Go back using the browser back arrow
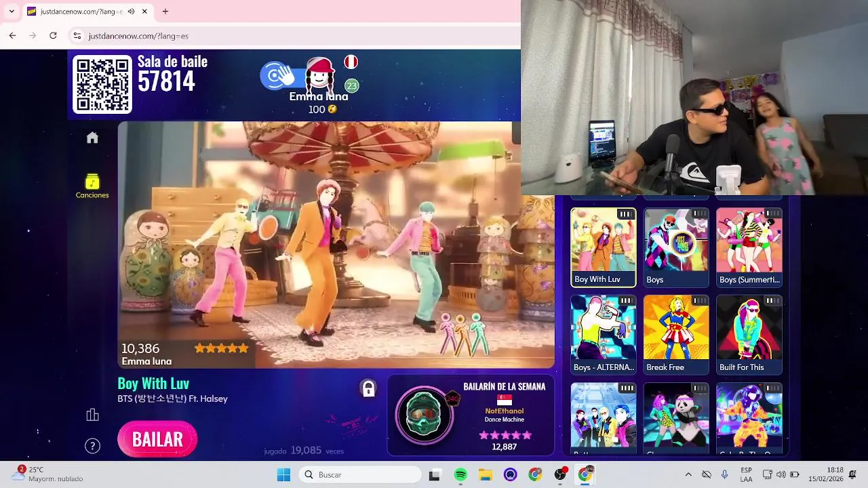 click(x=12, y=36)
